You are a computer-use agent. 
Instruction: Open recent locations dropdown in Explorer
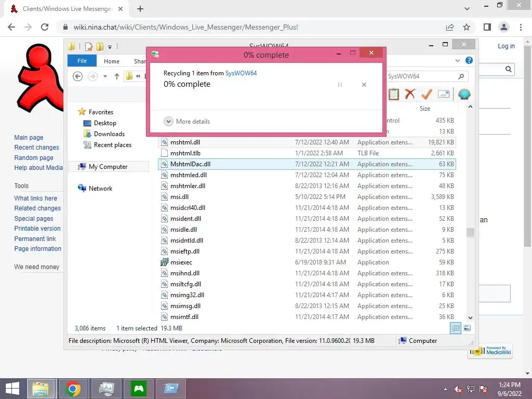105,76
